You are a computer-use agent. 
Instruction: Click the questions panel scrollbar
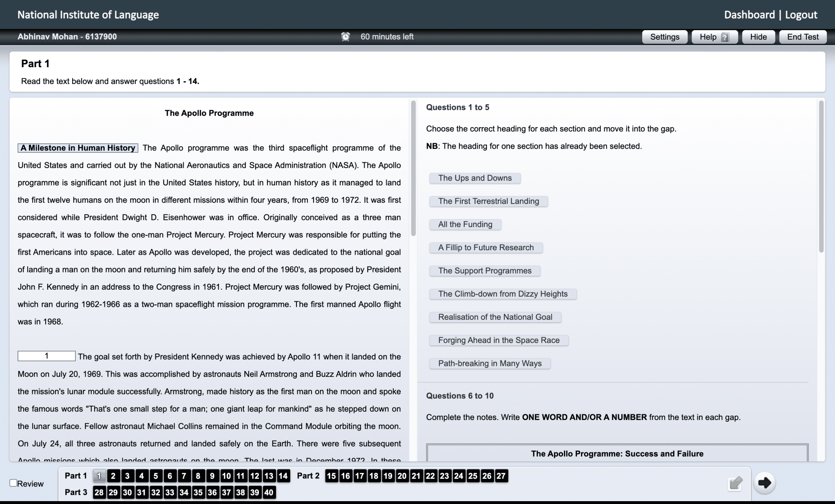pyautogui.click(x=821, y=176)
